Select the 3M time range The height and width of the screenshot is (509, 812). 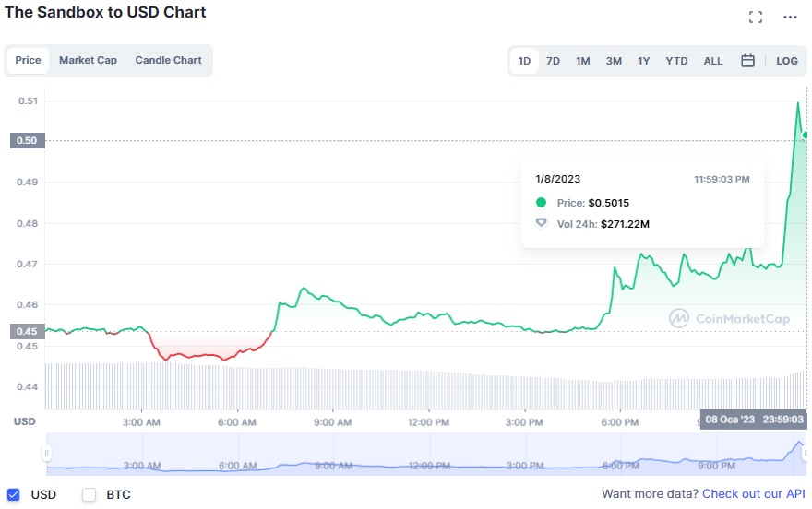pyautogui.click(x=614, y=61)
